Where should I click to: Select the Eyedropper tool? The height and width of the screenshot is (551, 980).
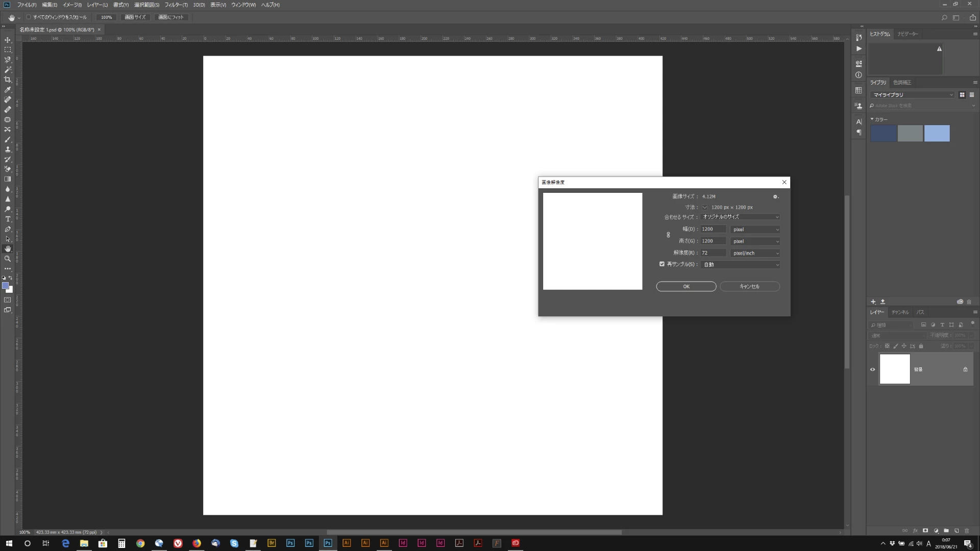click(x=8, y=90)
